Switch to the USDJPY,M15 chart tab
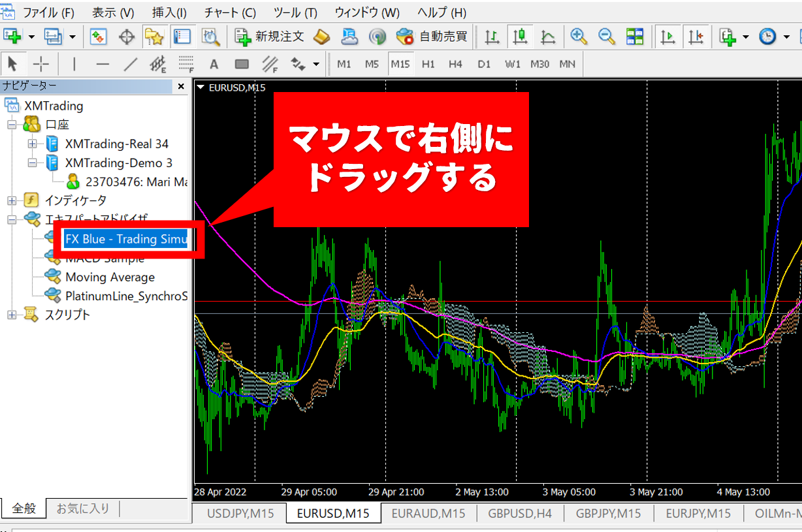 coord(240,514)
